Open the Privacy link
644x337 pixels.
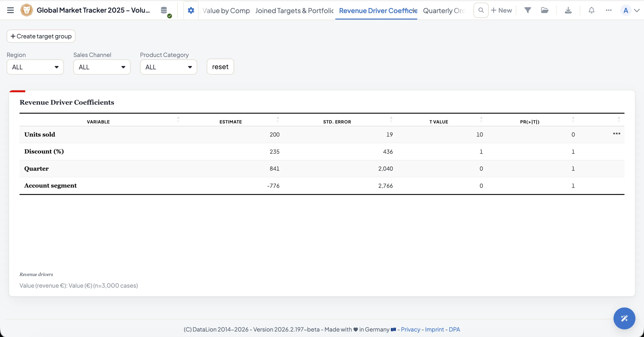[x=411, y=329]
